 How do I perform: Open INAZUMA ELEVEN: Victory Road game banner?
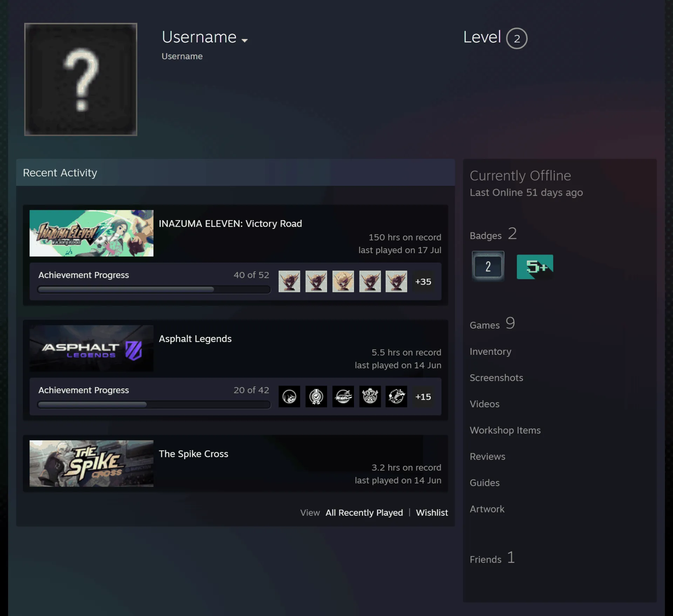pyautogui.click(x=91, y=233)
